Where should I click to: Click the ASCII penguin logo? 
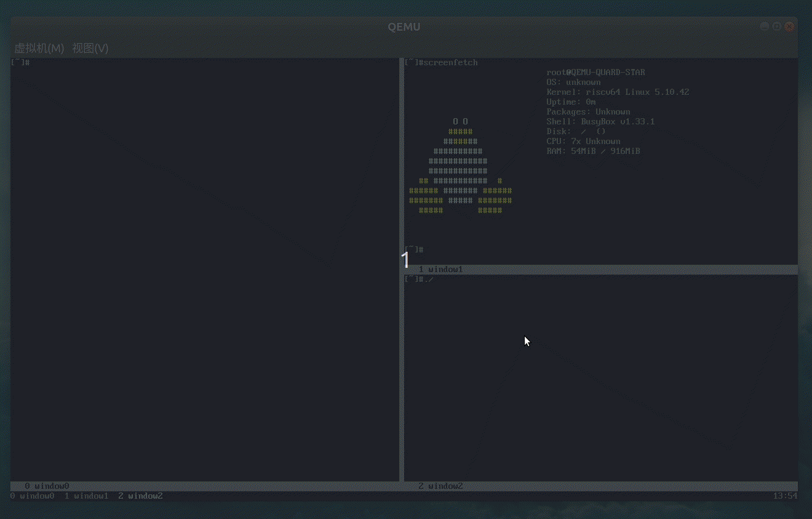coord(460,166)
